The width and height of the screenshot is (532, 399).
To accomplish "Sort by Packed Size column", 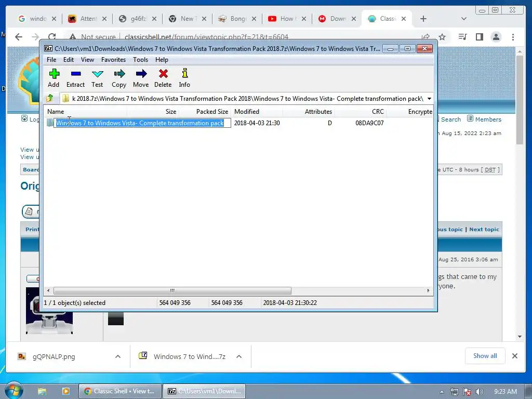I will click(x=205, y=112).
